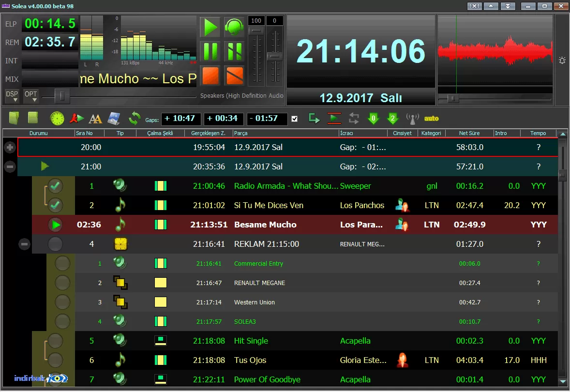Click the running figure play icon

click(x=76, y=118)
